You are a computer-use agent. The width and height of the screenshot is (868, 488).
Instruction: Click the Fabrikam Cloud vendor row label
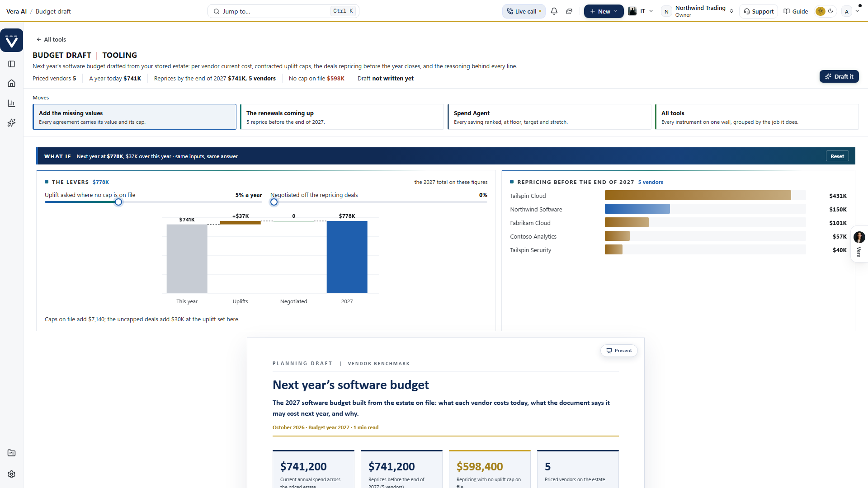tap(530, 223)
